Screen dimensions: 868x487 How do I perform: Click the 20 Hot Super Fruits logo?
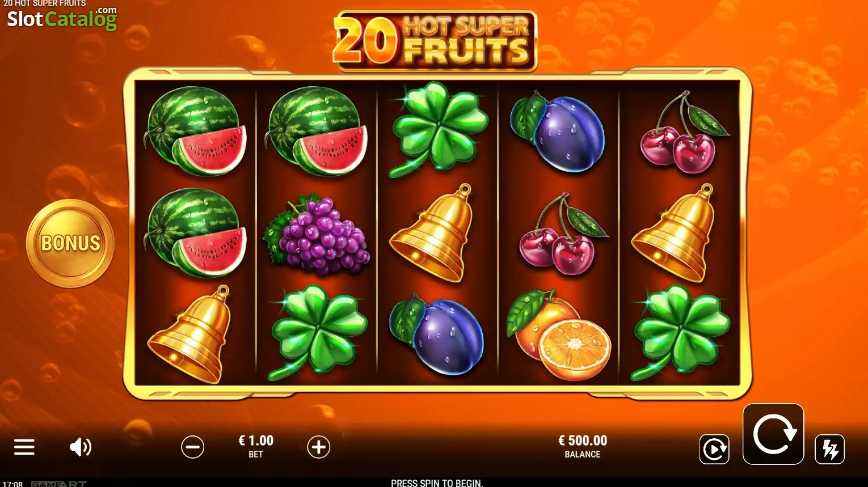click(435, 41)
